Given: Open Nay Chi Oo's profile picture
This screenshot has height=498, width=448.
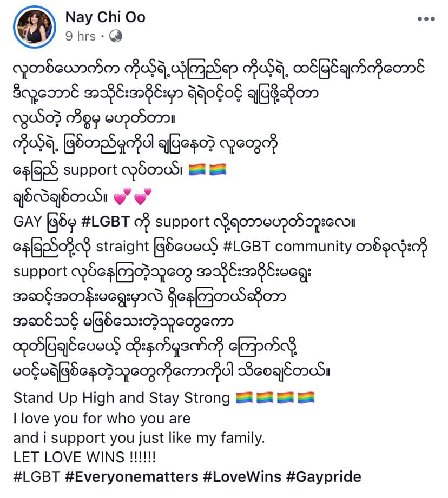Looking at the screenshot, I should (34, 26).
